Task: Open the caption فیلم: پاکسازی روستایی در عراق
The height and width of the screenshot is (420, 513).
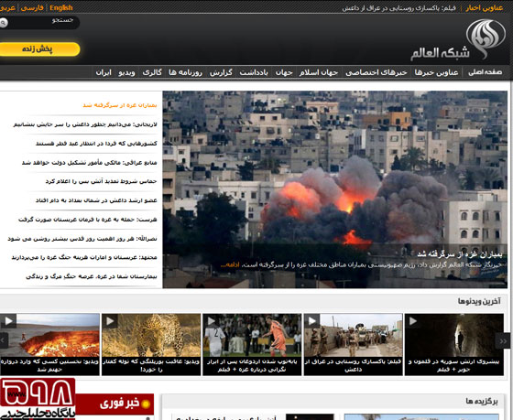Action: pyautogui.click(x=353, y=365)
